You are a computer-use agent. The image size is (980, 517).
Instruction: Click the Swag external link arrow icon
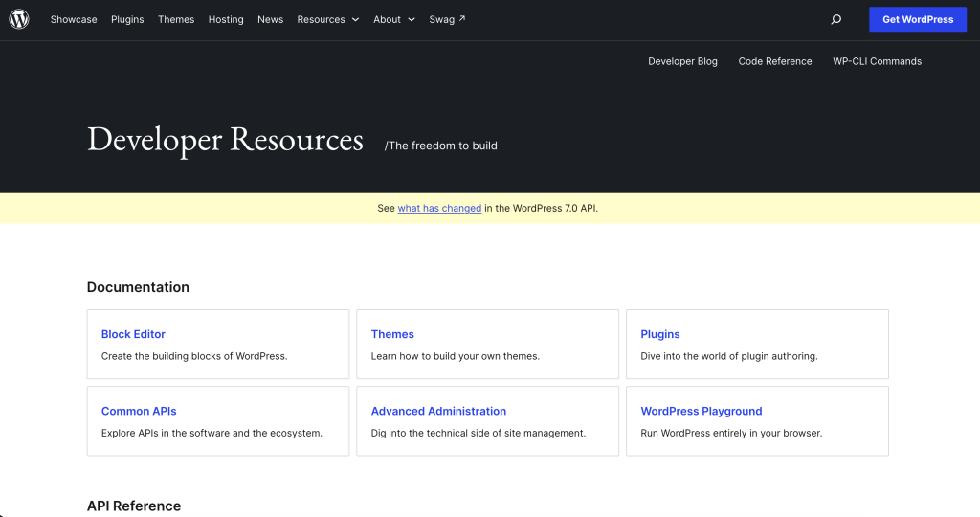coord(462,19)
